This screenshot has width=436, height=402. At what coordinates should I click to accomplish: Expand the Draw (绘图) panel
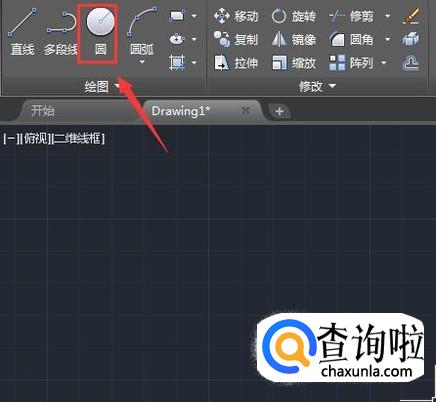102,87
